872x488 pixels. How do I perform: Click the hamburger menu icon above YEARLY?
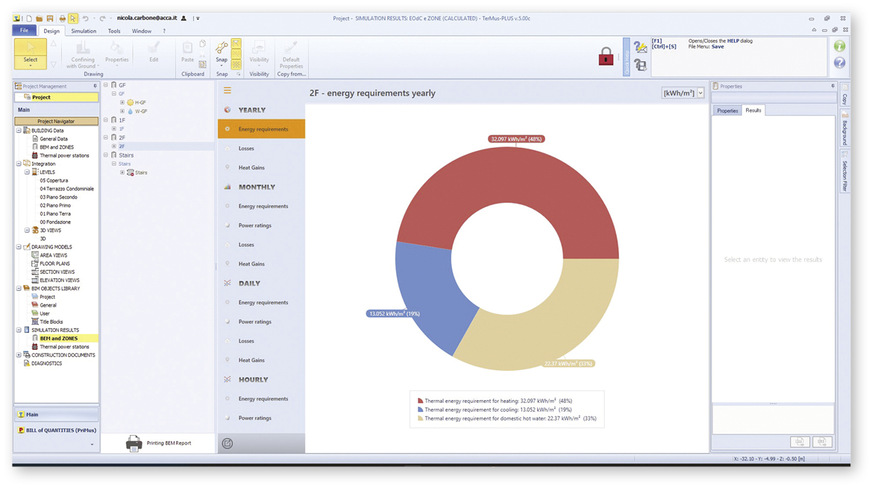[227, 90]
